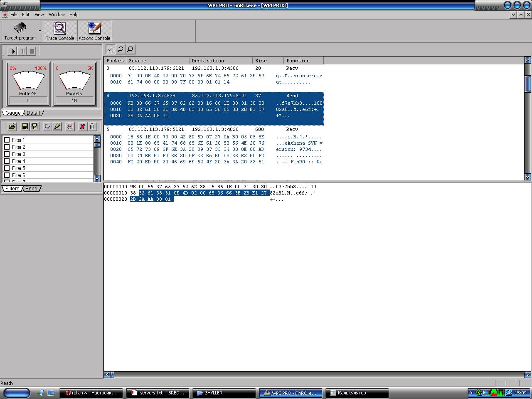Start logging with the play button
532x399 pixels.
pyautogui.click(x=12, y=51)
